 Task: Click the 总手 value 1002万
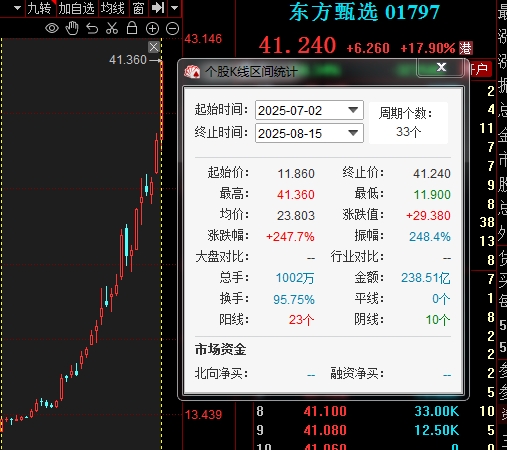(295, 278)
